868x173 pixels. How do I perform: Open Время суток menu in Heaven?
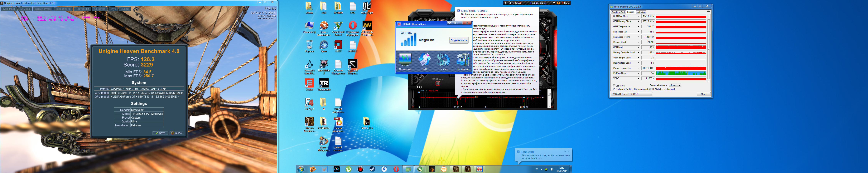(43, 9)
